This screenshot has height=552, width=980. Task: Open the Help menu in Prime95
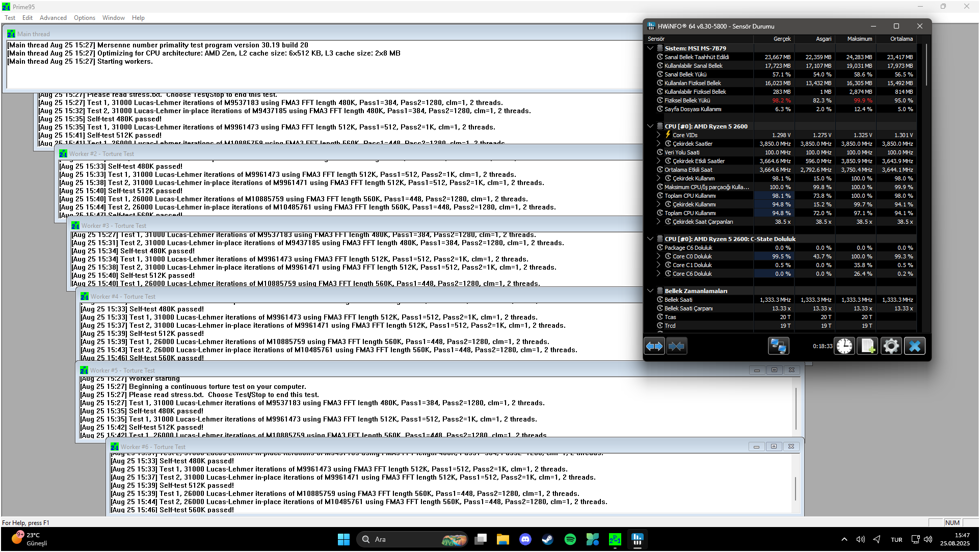[138, 18]
